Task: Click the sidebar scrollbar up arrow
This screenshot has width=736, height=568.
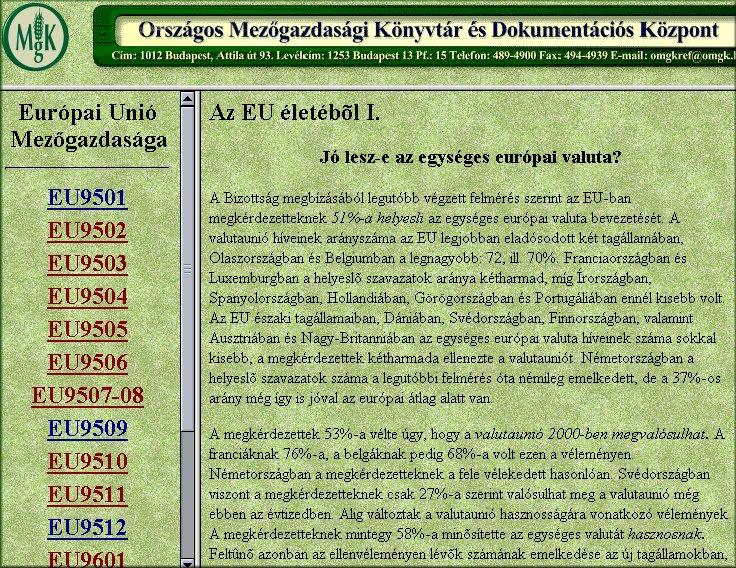Action: click(x=187, y=99)
